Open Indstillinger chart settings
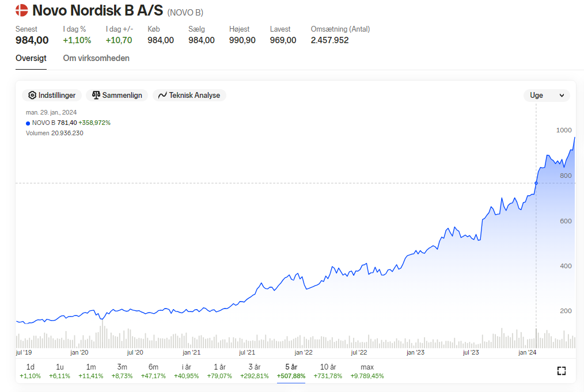 (52, 96)
